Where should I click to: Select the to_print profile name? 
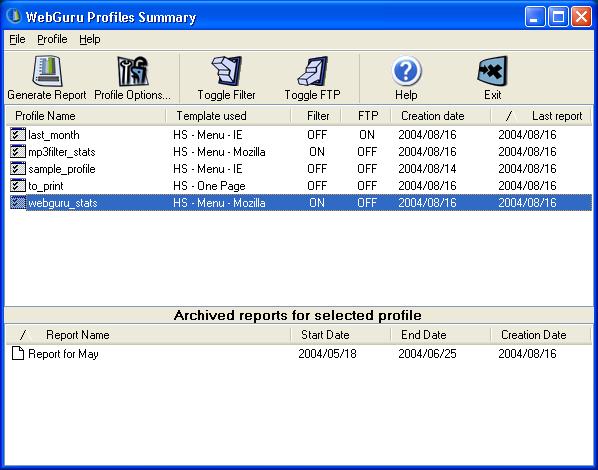pyautogui.click(x=46, y=186)
